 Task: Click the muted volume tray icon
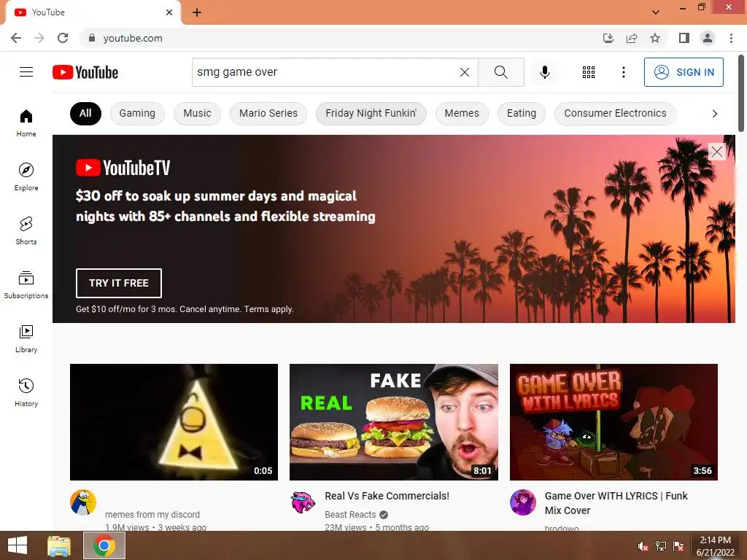click(643, 546)
